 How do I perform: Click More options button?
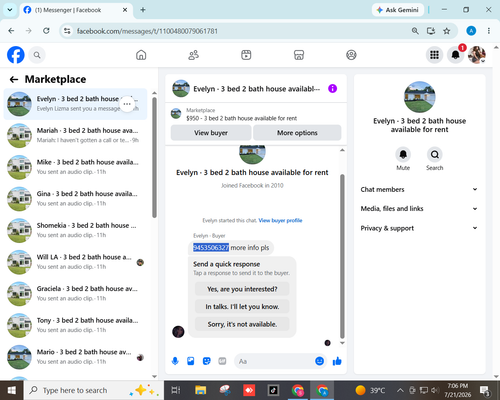tap(297, 133)
